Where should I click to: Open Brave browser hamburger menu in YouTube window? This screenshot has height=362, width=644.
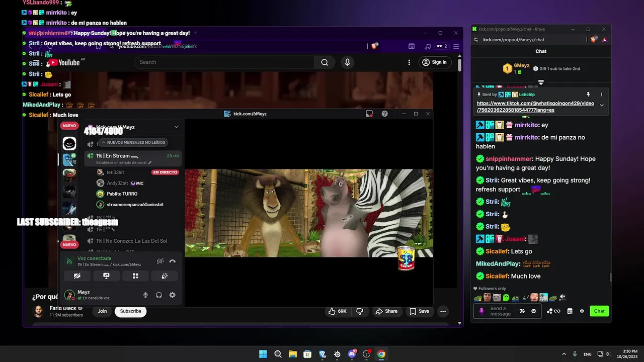456,46
